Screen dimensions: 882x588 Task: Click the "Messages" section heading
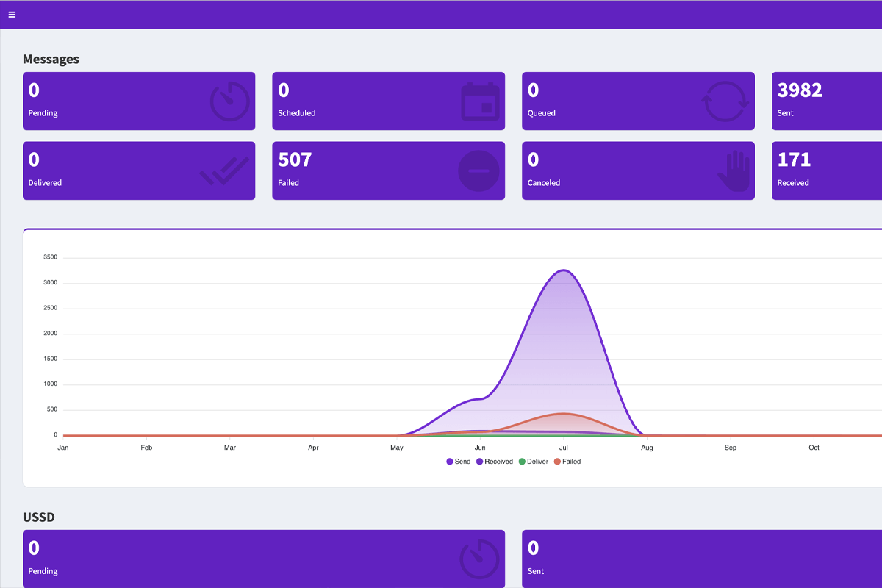pos(51,60)
